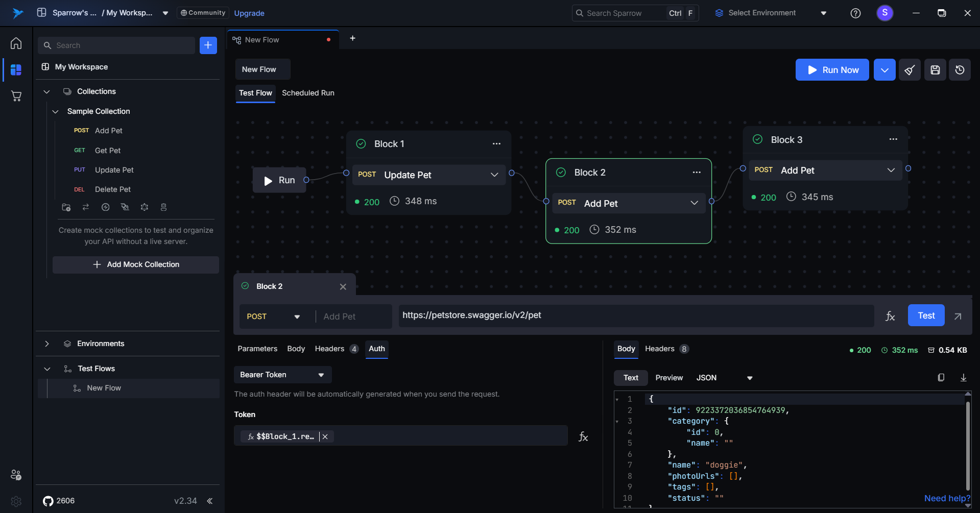Screen dimensions: 980x513
Task: Click the request URL input field
Action: (x=635, y=315)
